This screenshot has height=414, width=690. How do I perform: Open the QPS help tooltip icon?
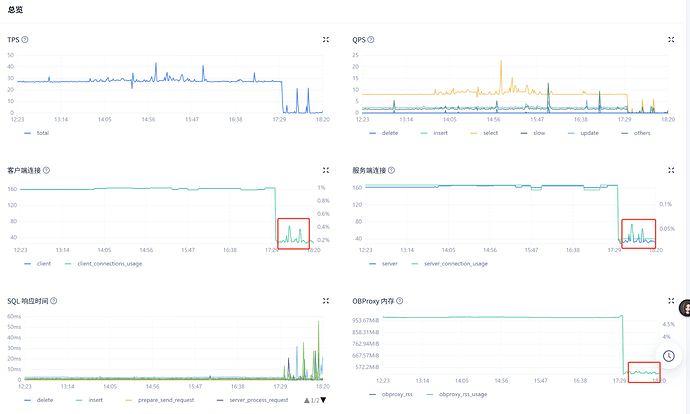(371, 40)
